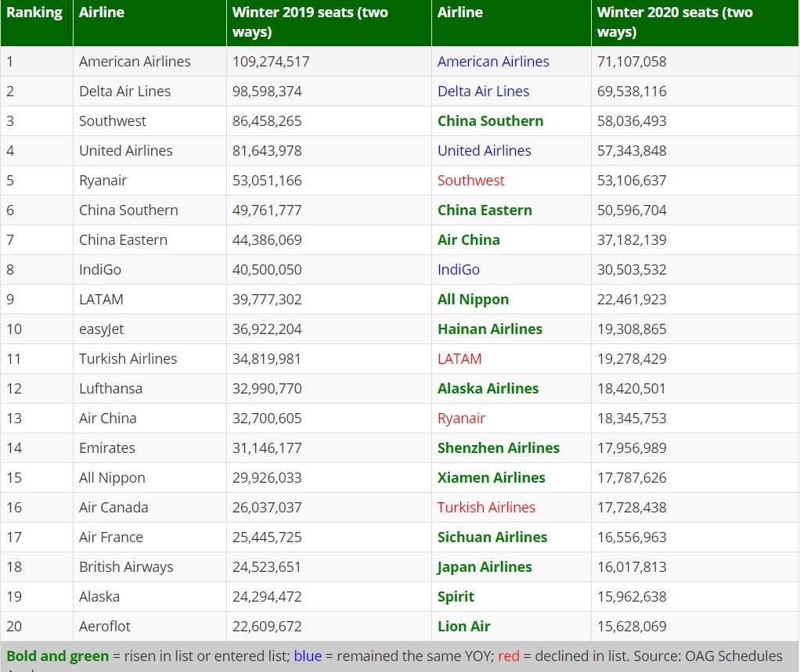Screen dimensions: 800x672
Task: Select the green Hainan Airlines entry
Action: point(489,329)
